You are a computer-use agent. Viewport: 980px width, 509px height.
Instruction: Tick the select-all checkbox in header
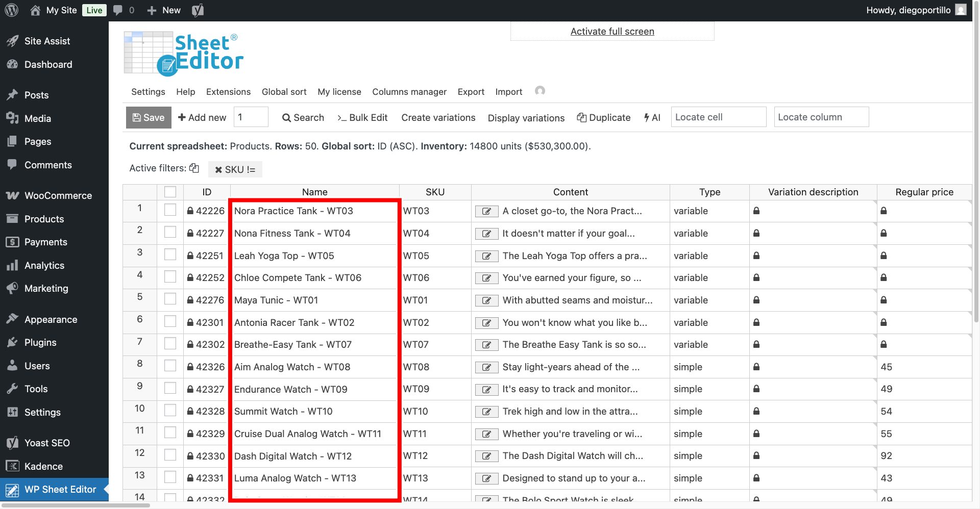tap(170, 192)
